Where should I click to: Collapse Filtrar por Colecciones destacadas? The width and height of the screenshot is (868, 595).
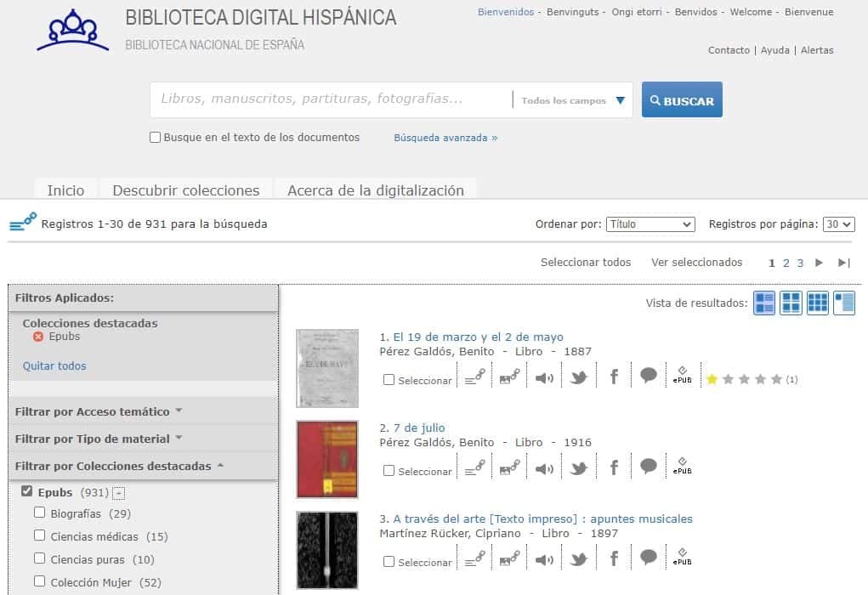click(119, 466)
